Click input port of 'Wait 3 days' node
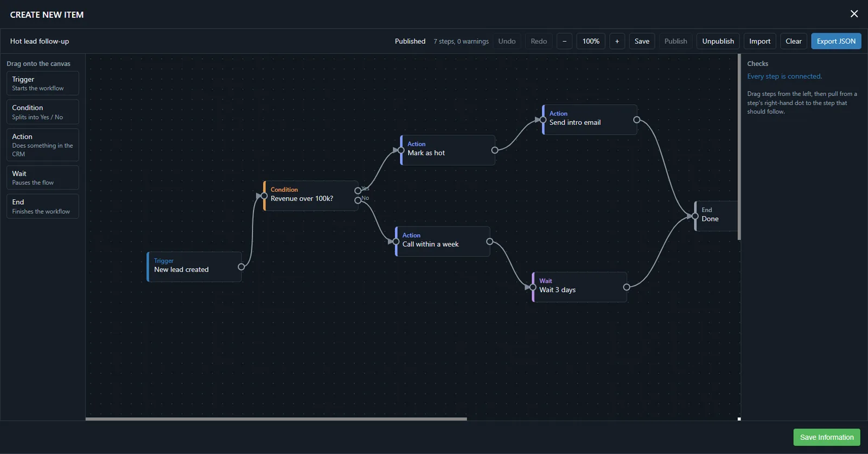 click(x=533, y=287)
